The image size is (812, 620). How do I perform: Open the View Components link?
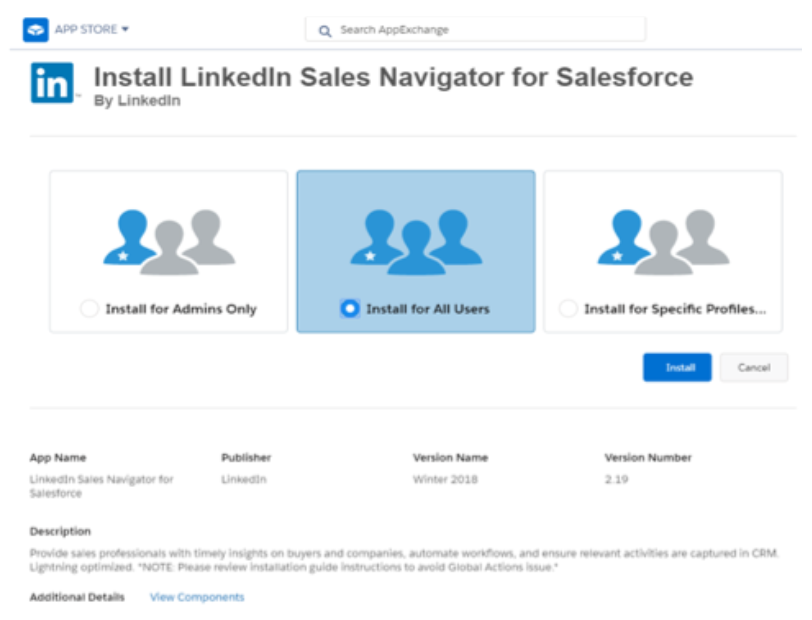pos(197,597)
